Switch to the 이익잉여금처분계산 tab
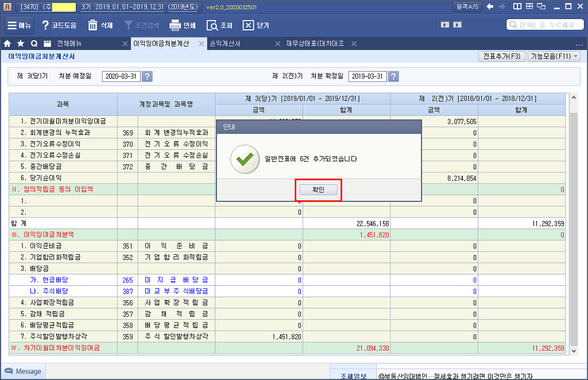588x380 pixels. [161, 44]
